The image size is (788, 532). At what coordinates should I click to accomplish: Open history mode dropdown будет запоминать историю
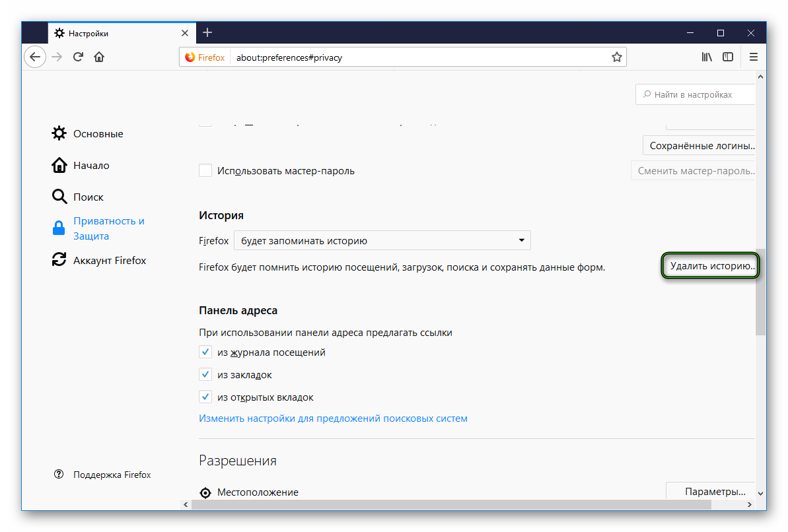[x=382, y=241]
